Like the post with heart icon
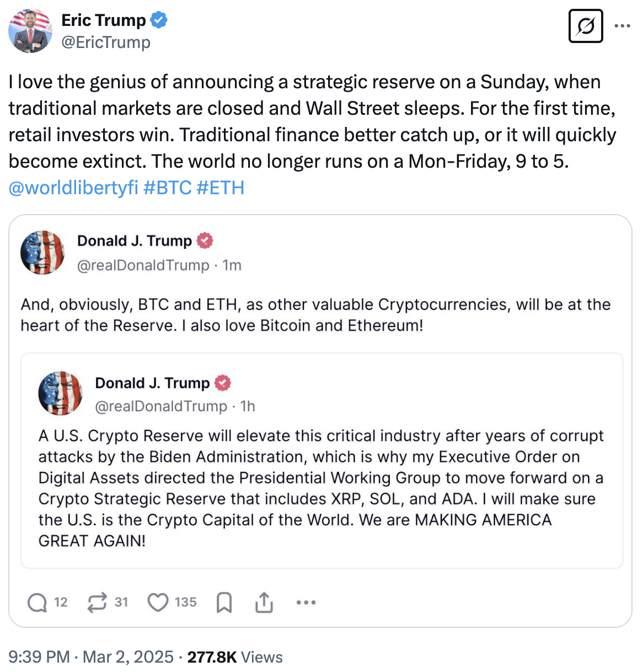Viewport: 643px width, 672px height. (x=158, y=602)
